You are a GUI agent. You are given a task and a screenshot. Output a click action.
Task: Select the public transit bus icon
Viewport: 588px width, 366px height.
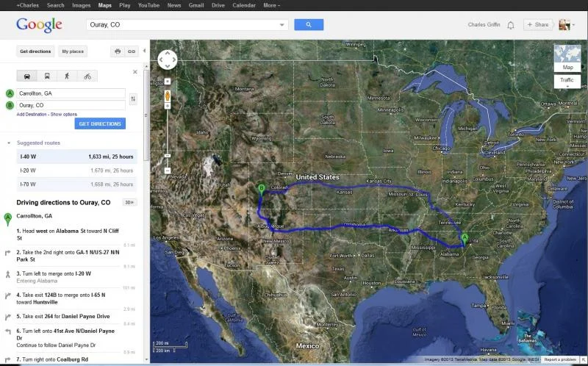(x=47, y=76)
